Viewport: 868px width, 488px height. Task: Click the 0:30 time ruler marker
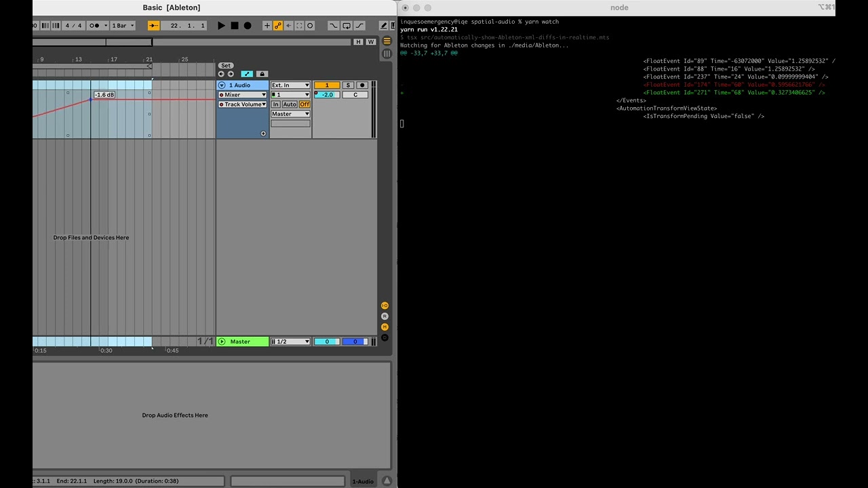[x=106, y=350]
